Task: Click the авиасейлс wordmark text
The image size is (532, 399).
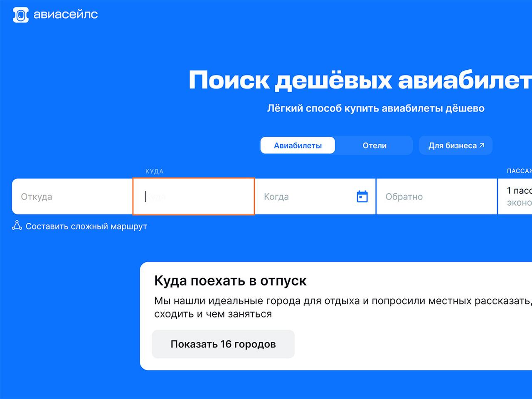Action: click(66, 15)
